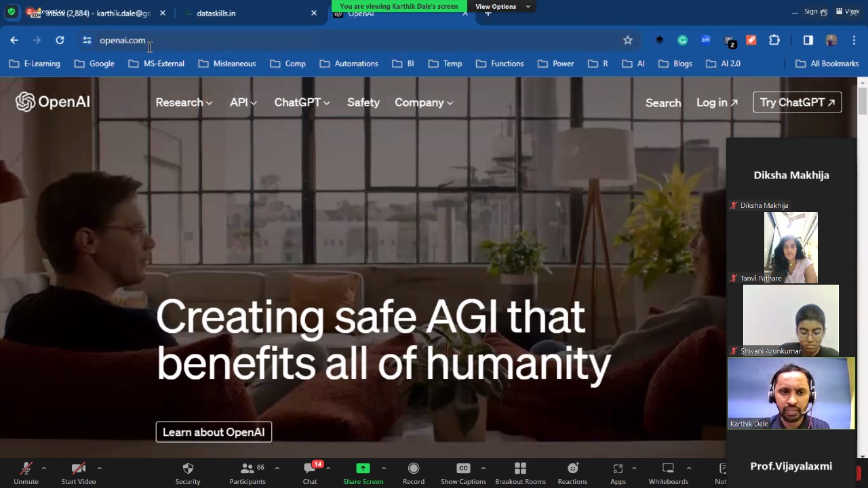Open the Google bookmark folder
This screenshot has width=868, height=488.
click(94, 64)
